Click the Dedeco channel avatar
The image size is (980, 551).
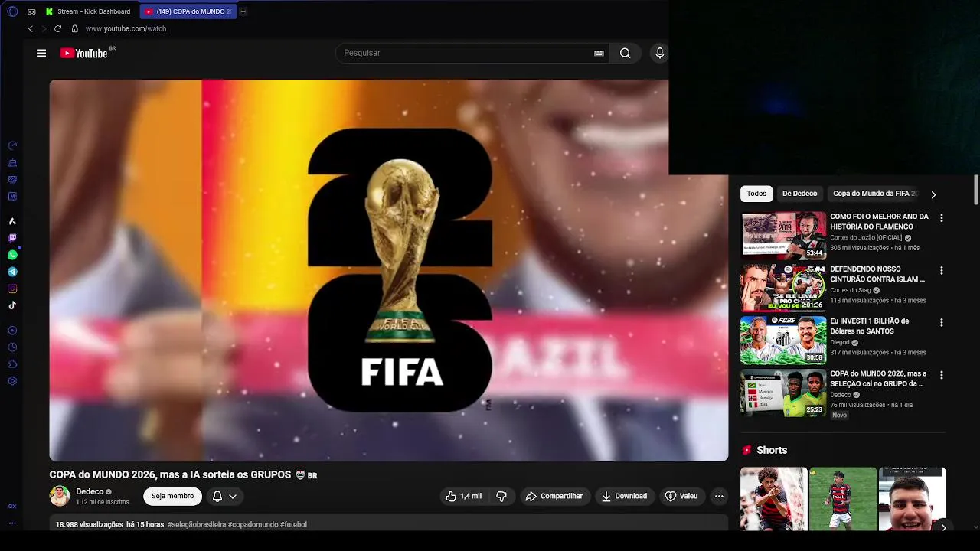tap(60, 496)
